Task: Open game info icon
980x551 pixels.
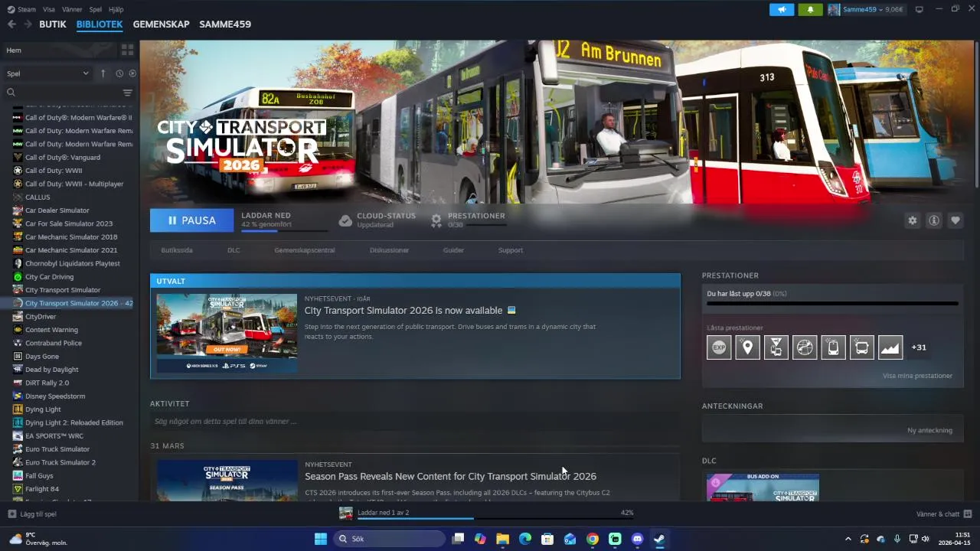Action: click(934, 220)
